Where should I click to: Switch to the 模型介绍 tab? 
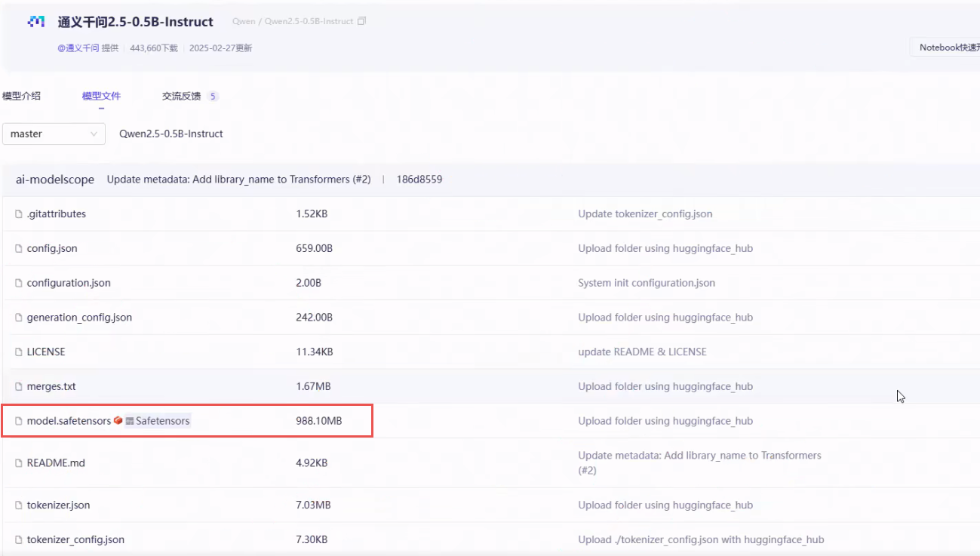[x=21, y=96]
